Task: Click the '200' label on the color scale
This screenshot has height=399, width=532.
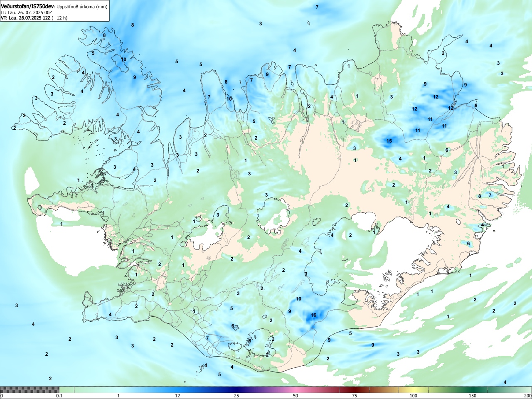Action: (x=527, y=396)
